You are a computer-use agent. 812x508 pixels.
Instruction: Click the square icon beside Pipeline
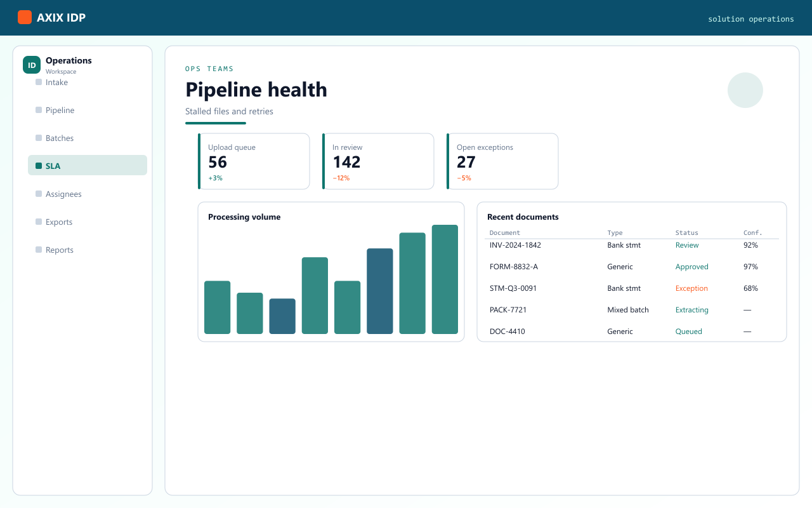click(x=39, y=110)
